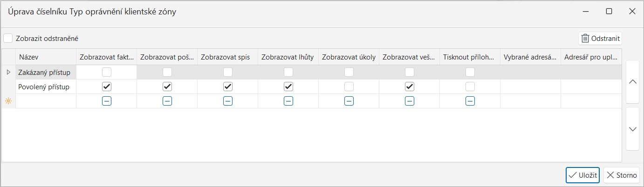Click the Odstranit trash button
Viewport: 644px width, 187px height.
pos(600,39)
